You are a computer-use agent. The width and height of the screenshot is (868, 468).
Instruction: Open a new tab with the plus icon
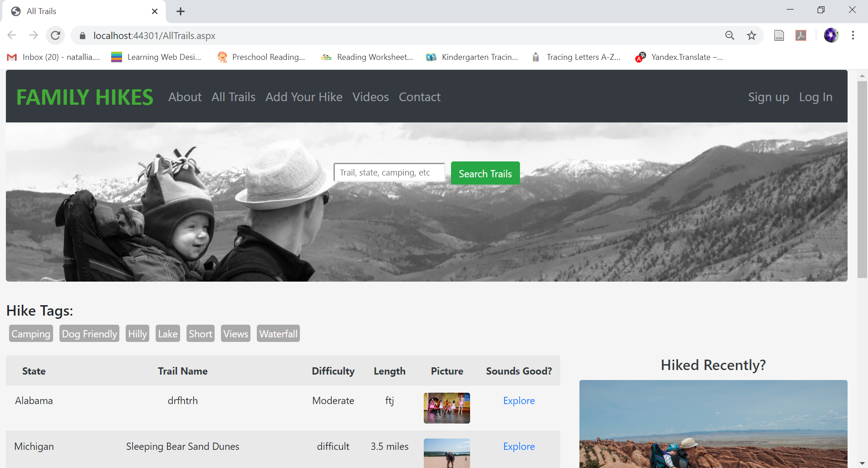click(x=181, y=11)
